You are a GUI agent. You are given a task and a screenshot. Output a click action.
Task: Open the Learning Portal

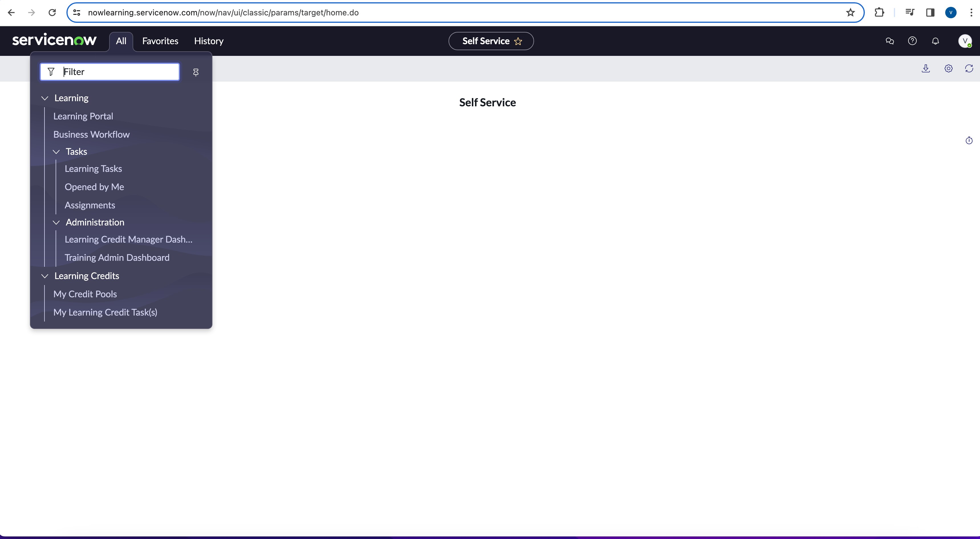(83, 116)
